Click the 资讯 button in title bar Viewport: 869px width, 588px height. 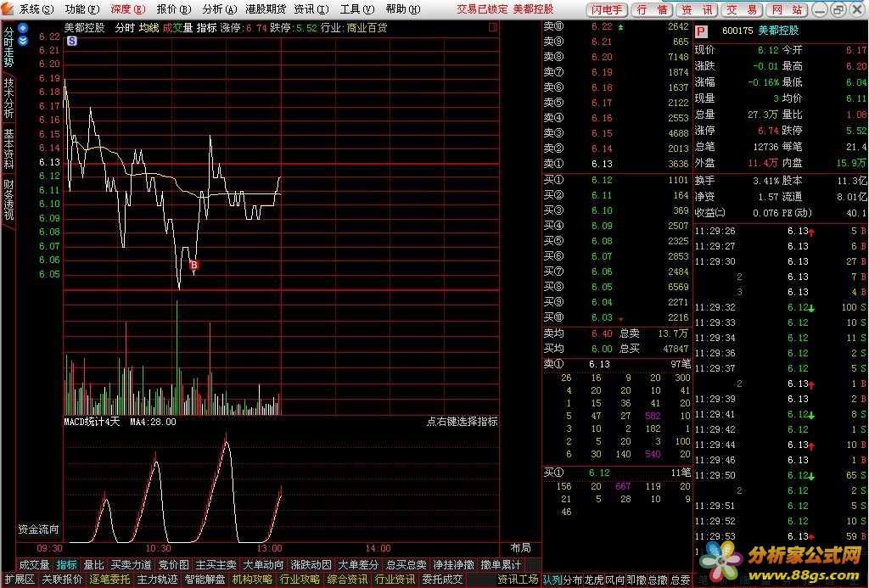697,10
